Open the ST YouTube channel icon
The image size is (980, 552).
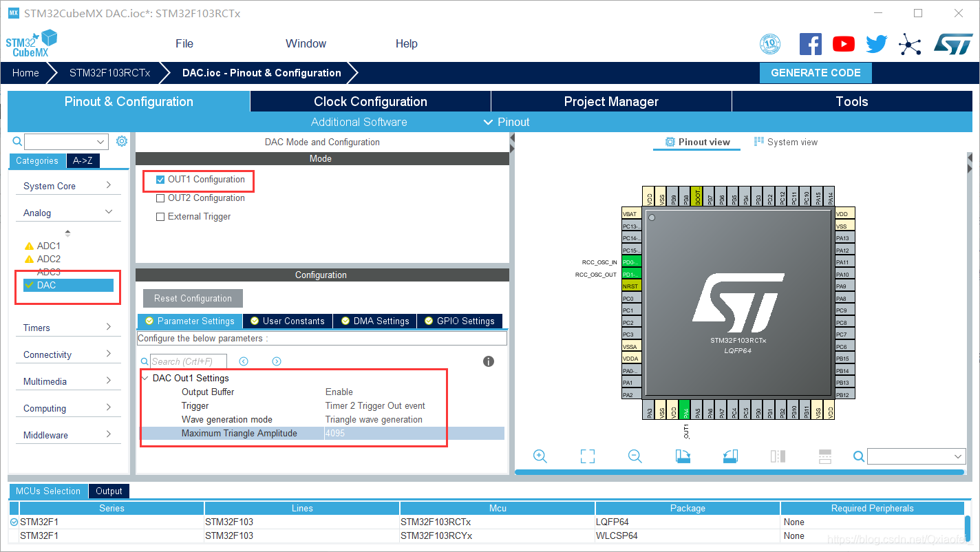click(843, 44)
